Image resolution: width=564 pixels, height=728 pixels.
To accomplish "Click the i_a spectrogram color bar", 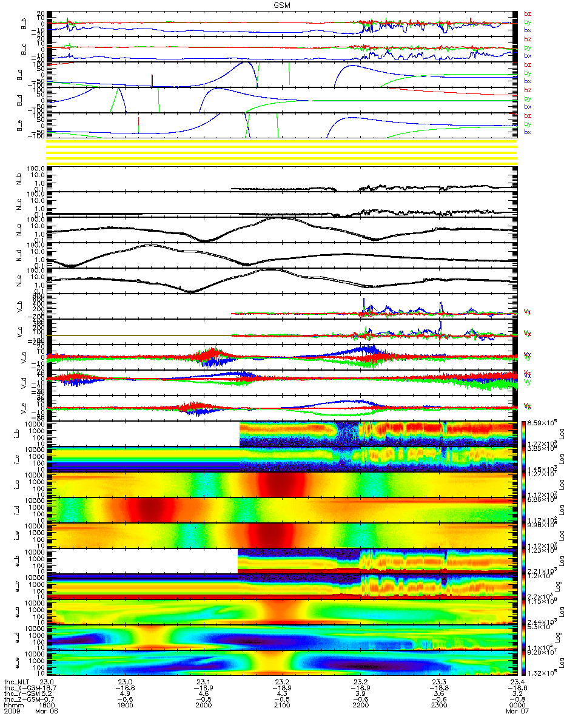I will point(525,484).
